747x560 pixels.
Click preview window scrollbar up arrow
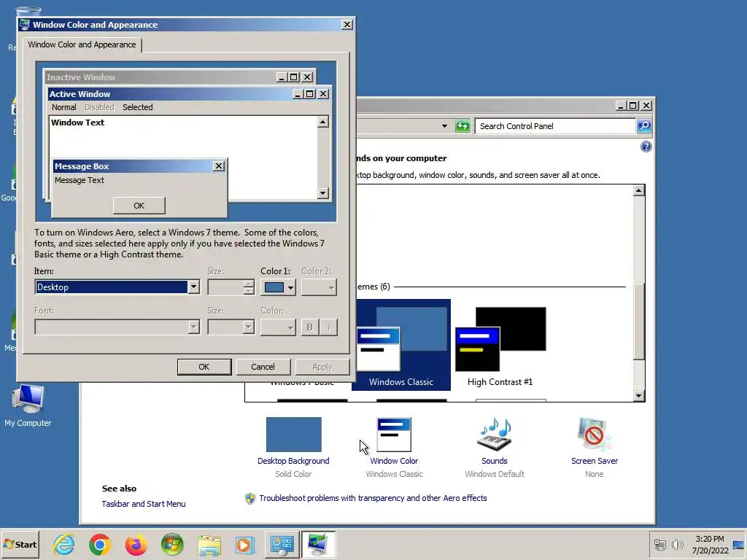[x=322, y=122]
